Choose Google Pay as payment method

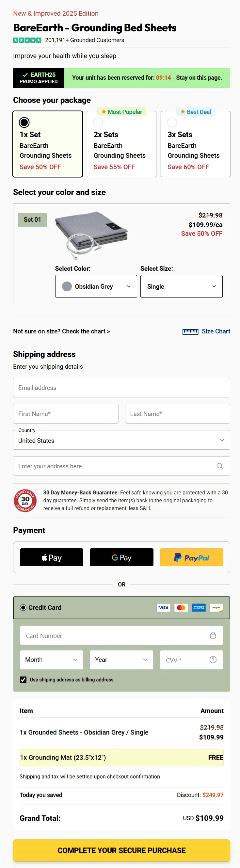(121, 557)
